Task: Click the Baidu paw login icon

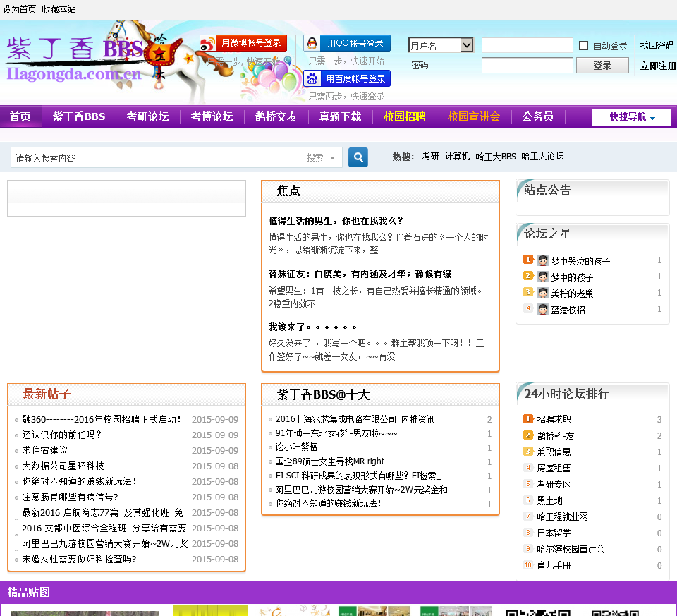Action: click(312, 78)
